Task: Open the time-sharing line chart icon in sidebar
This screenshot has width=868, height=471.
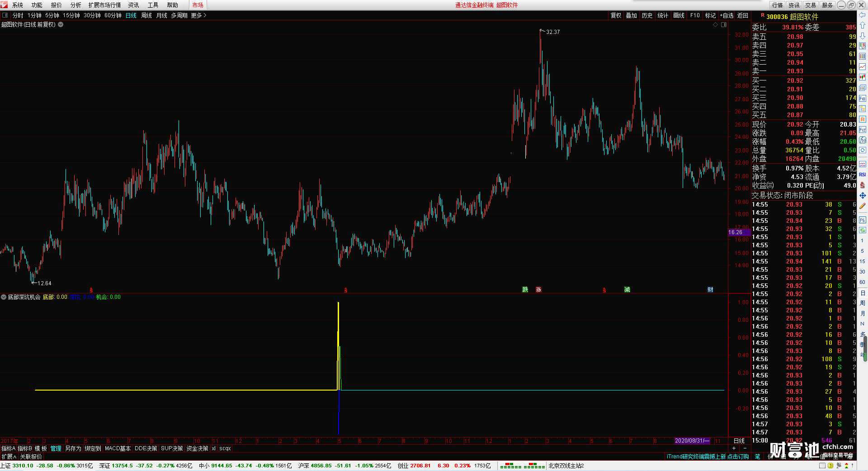Action: click(862, 67)
